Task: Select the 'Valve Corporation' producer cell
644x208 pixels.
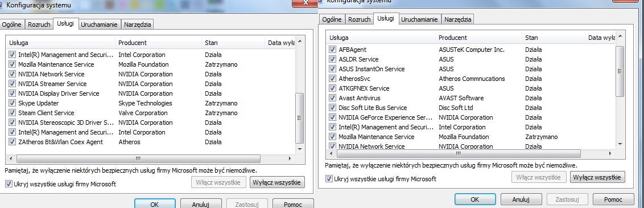Action: [143, 113]
